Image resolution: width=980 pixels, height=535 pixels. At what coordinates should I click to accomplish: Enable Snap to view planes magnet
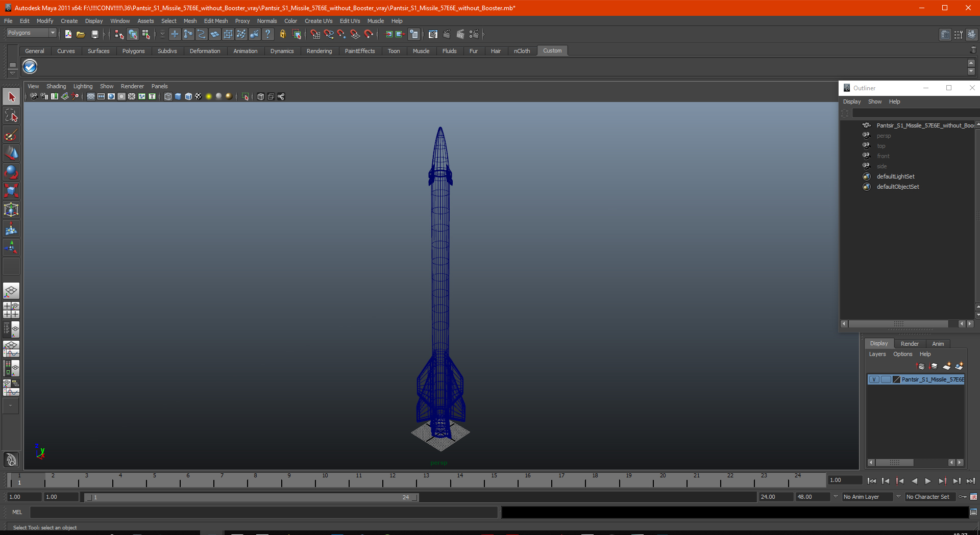click(355, 34)
